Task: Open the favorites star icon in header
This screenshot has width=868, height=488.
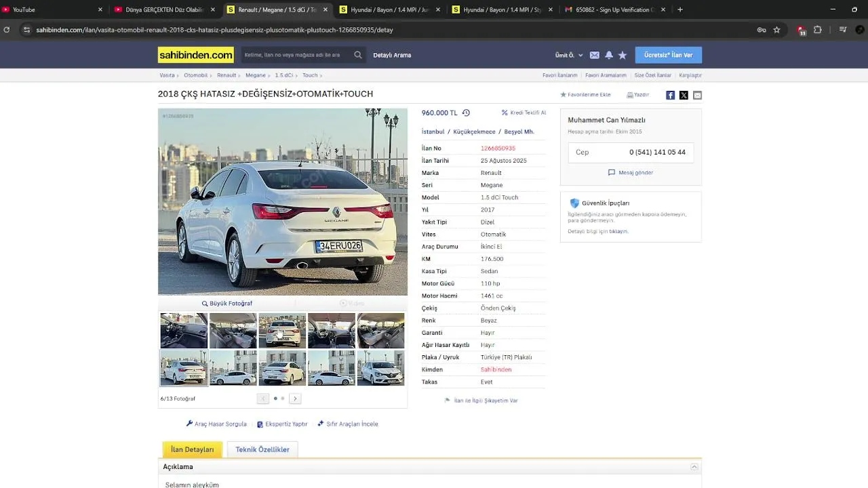Action: [x=623, y=55]
